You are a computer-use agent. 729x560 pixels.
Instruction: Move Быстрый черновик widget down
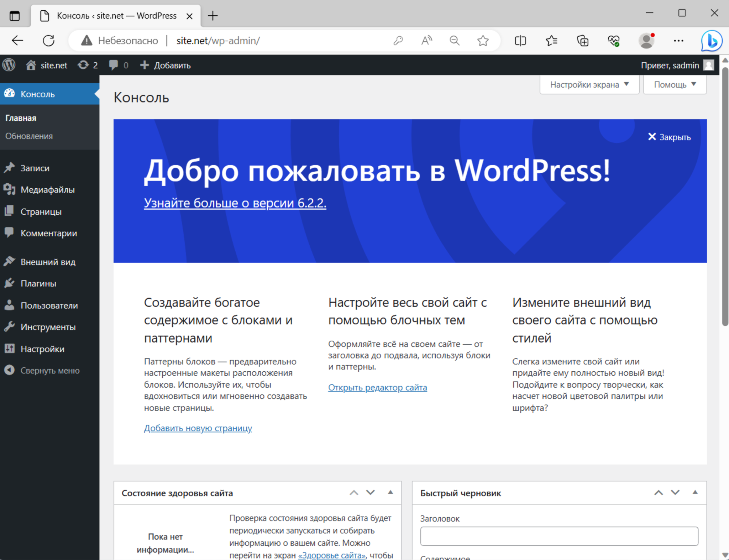point(675,493)
